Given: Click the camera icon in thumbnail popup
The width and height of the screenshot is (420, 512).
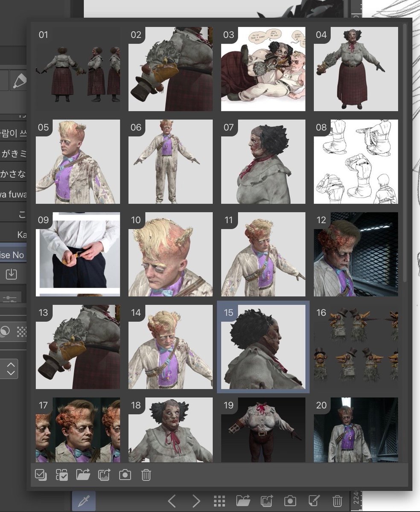Looking at the screenshot, I should point(125,474).
